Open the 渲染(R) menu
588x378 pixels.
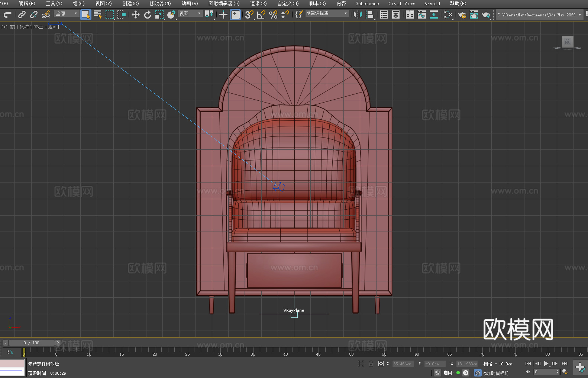258,3
